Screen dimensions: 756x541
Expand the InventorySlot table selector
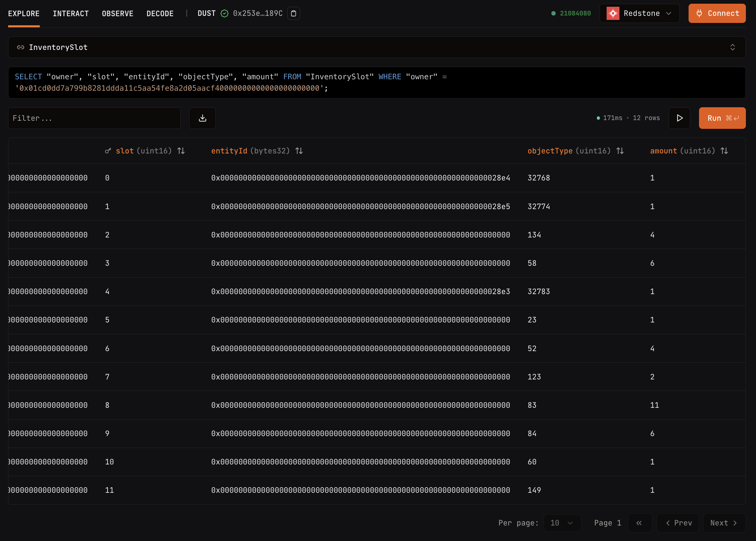click(x=377, y=47)
